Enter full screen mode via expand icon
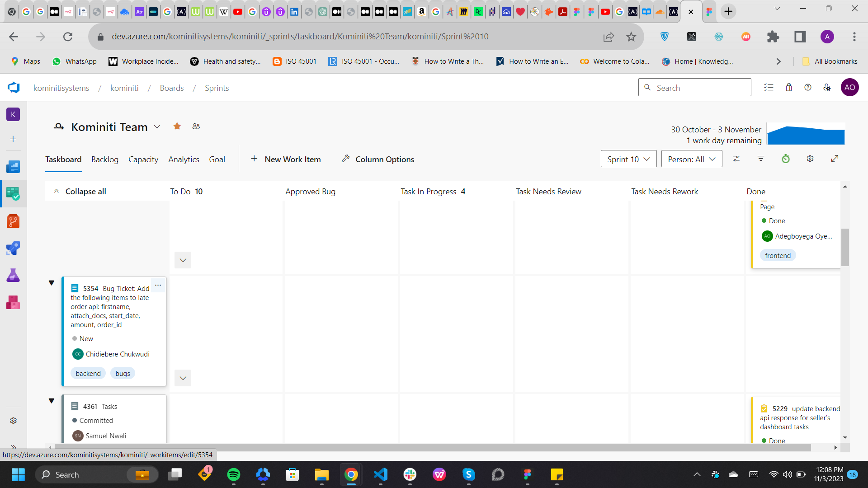This screenshot has height=488, width=868. pyautogui.click(x=835, y=159)
